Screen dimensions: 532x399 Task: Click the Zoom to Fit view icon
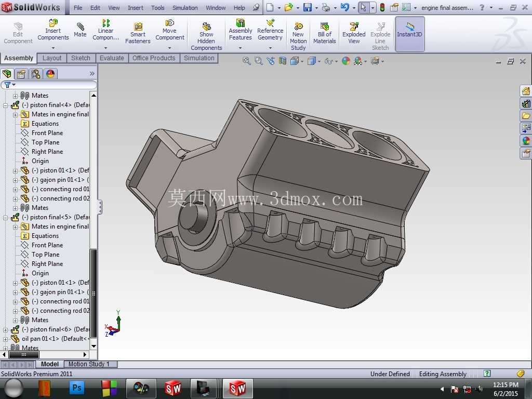pyautogui.click(x=246, y=61)
